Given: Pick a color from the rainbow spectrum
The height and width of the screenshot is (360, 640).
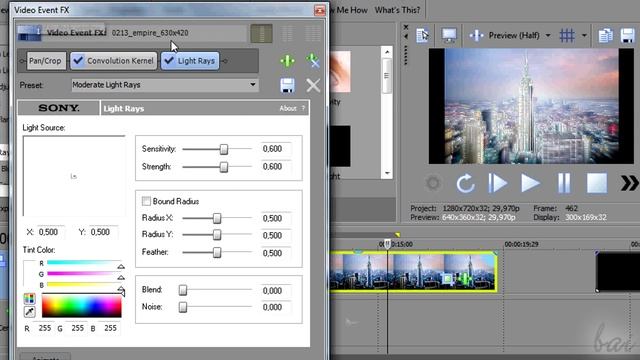Looking at the screenshot, I should [82, 306].
